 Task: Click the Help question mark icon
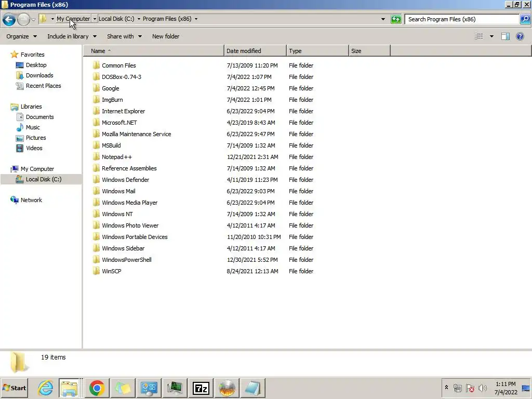(520, 36)
